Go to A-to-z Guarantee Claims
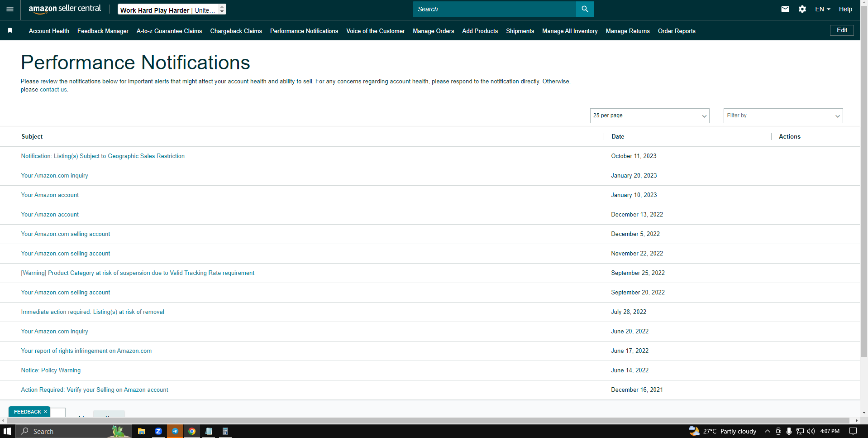 coord(169,31)
